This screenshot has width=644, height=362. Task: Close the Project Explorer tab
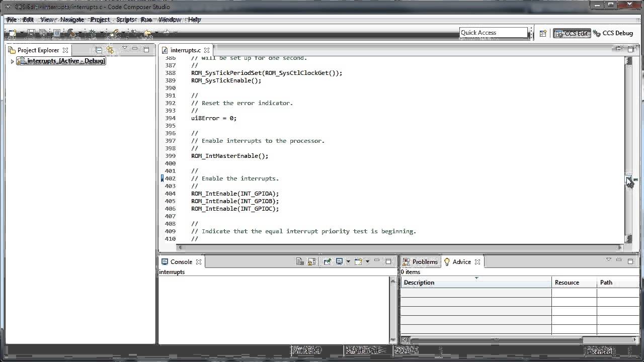65,50
